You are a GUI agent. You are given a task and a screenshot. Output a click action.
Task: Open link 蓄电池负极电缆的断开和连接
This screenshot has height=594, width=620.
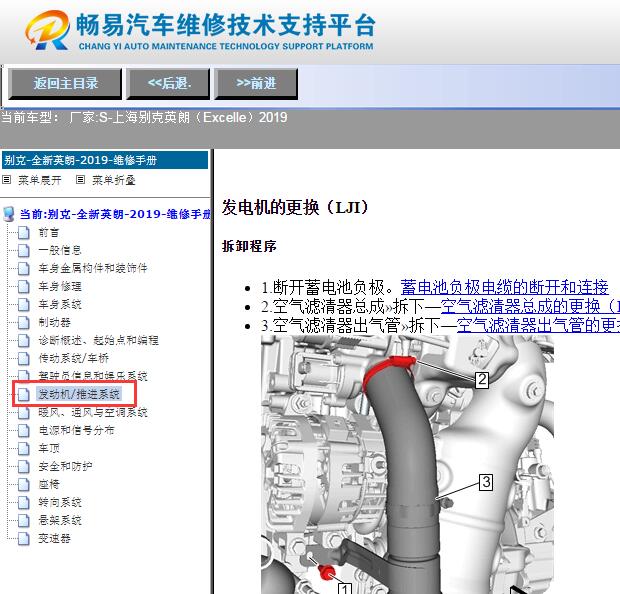[x=504, y=288]
